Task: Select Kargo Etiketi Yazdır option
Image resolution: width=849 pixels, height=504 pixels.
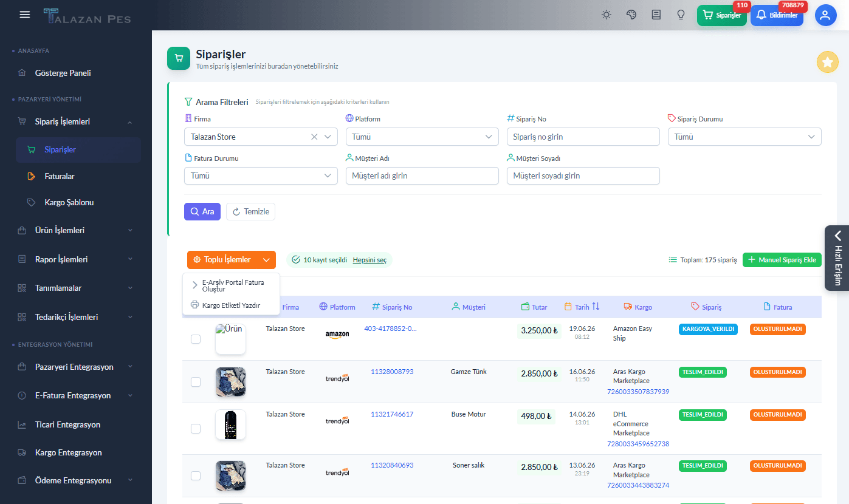Action: tap(231, 305)
